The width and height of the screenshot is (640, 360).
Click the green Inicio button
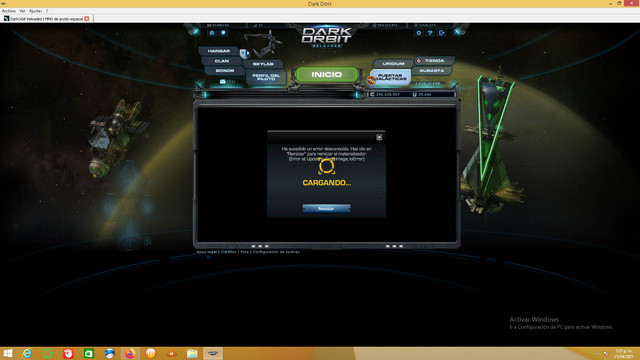pyautogui.click(x=327, y=74)
